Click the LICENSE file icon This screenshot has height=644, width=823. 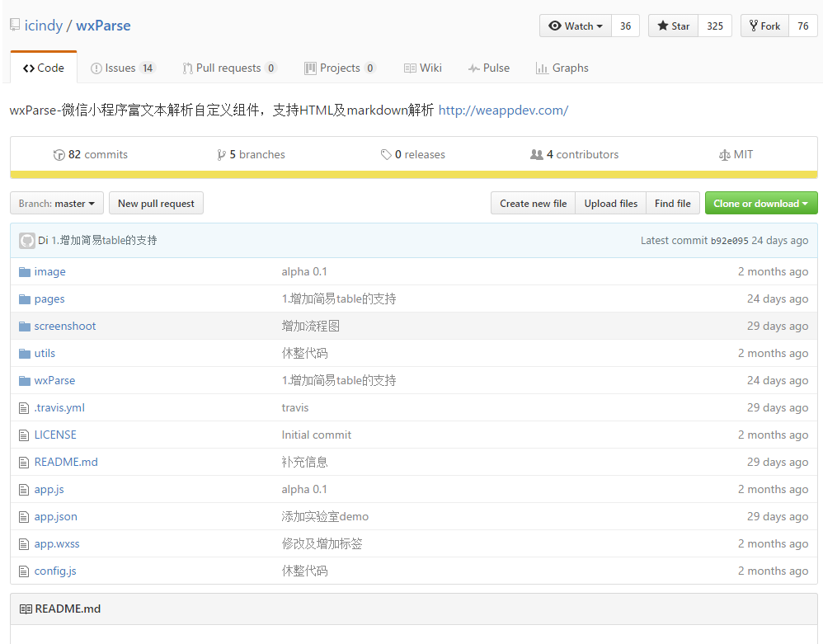[24, 435]
